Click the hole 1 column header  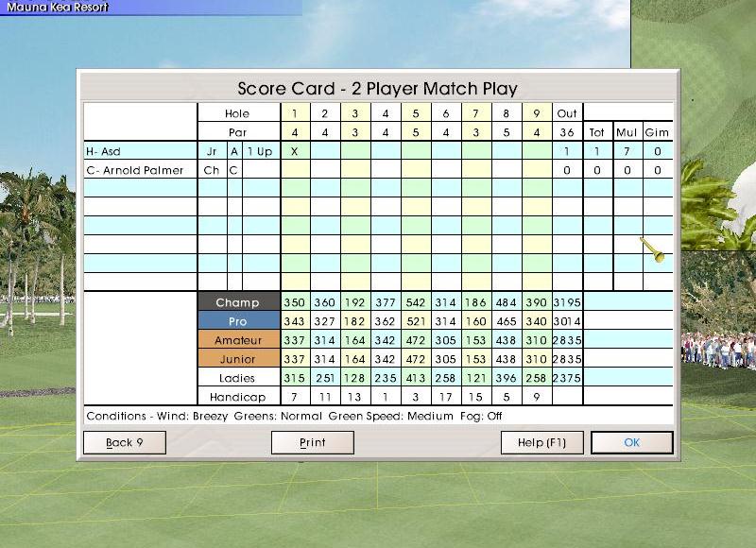point(296,113)
